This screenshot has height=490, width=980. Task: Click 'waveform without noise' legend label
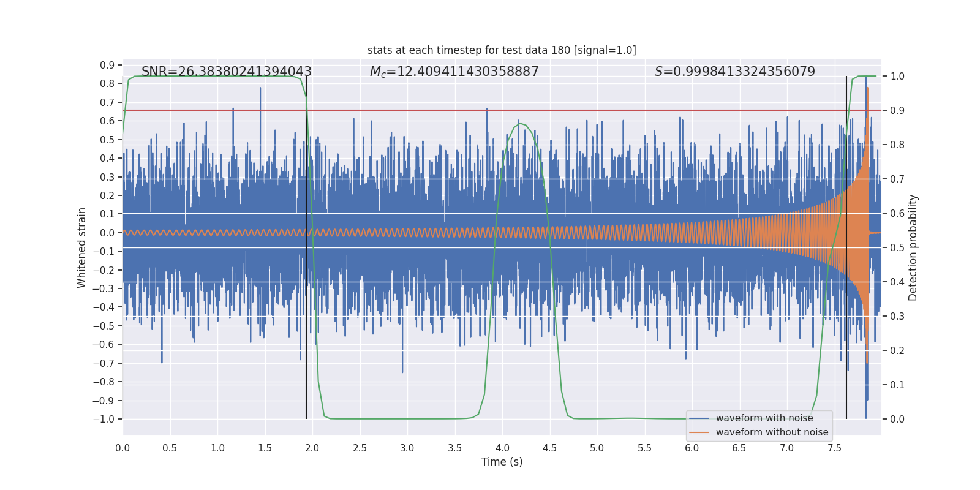772,432
